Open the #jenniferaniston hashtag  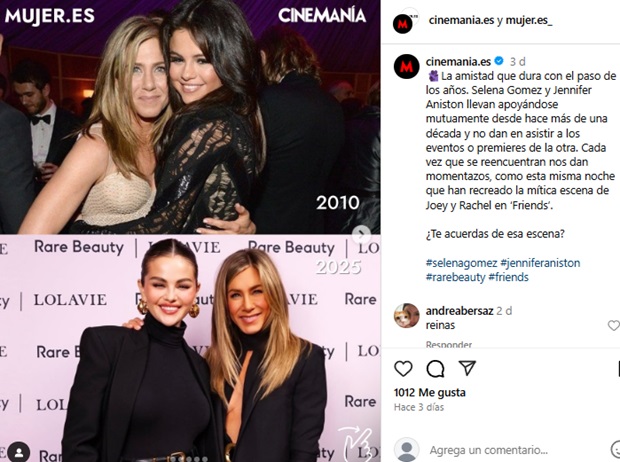click(540, 263)
